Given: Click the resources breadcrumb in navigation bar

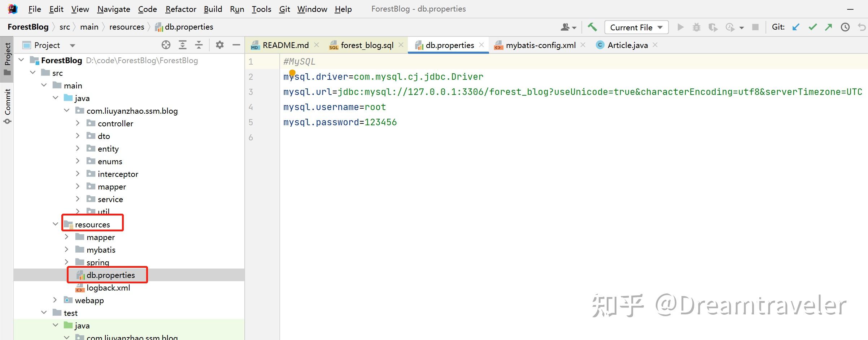Looking at the screenshot, I should [127, 27].
